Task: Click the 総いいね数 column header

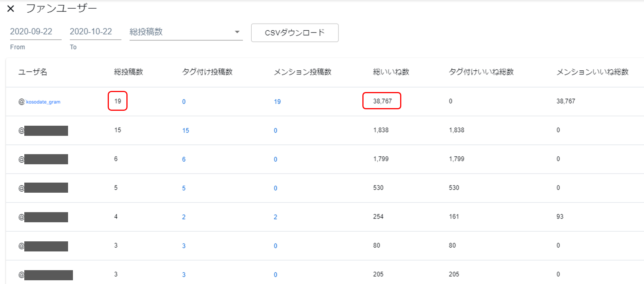Action: 391,72
